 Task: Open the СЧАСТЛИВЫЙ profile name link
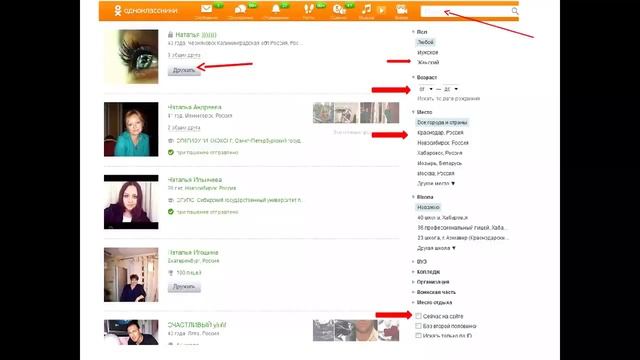(x=197, y=325)
